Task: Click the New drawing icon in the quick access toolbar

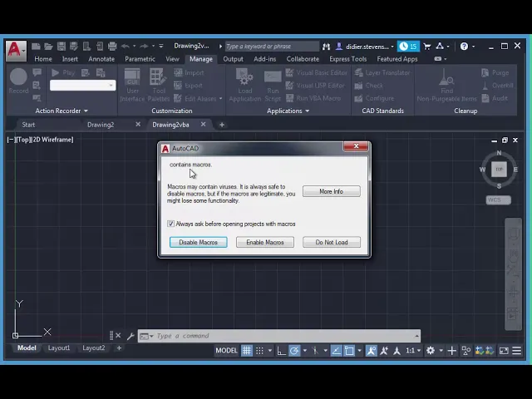Action: (x=36, y=47)
